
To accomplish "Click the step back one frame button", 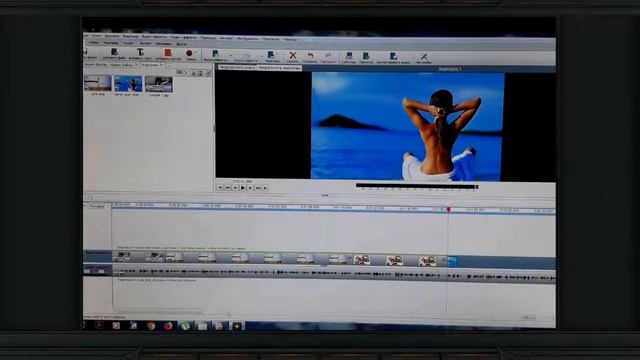I will coord(236,188).
